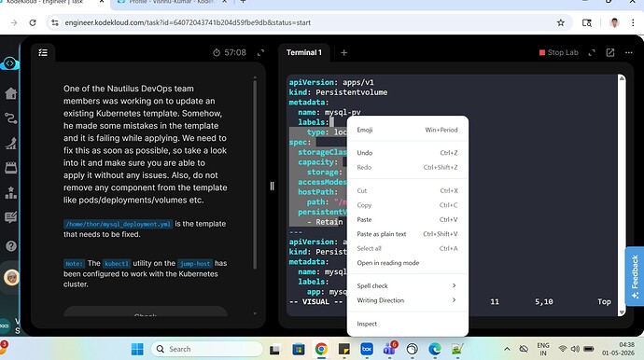Click the panel split divider handle
The height and width of the screenshot is (360, 644).
point(272,186)
